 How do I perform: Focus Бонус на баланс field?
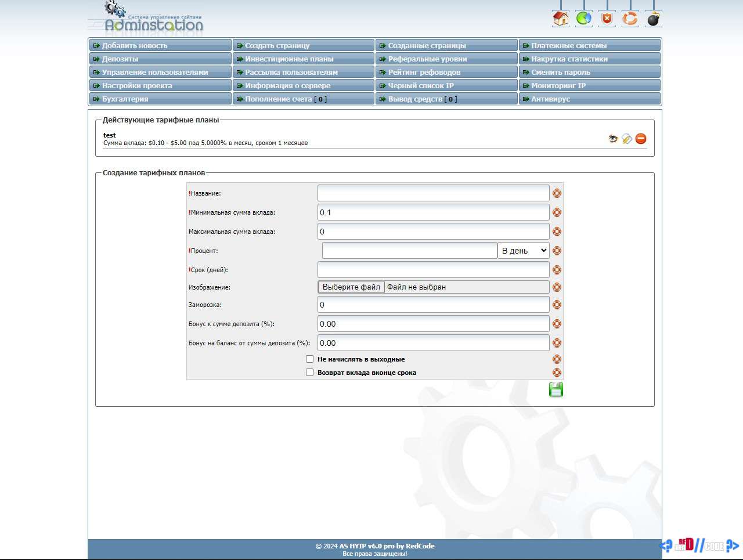(x=433, y=343)
